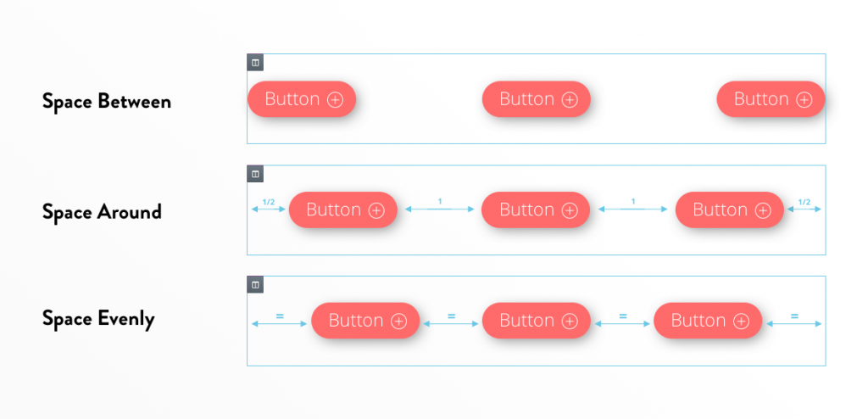This screenshot has width=868, height=419.
Task: Click the column handle icon of Space Evenly container
Action: pos(255,284)
